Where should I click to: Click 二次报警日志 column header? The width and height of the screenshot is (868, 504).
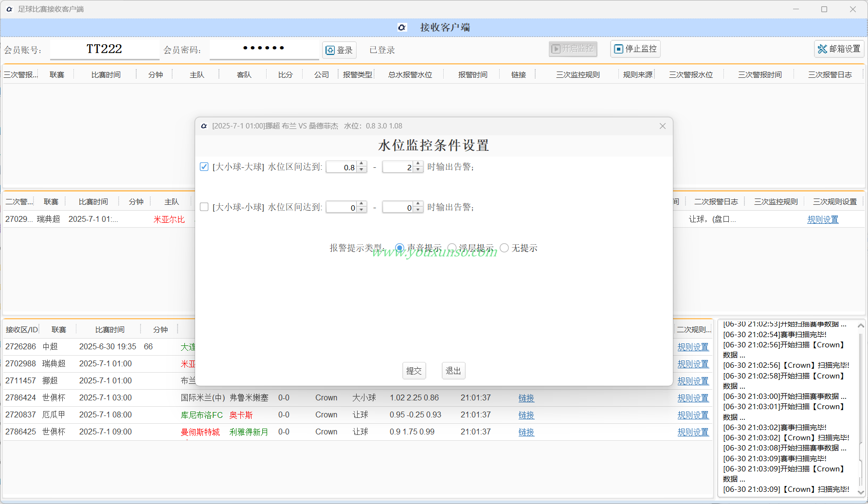point(716,201)
